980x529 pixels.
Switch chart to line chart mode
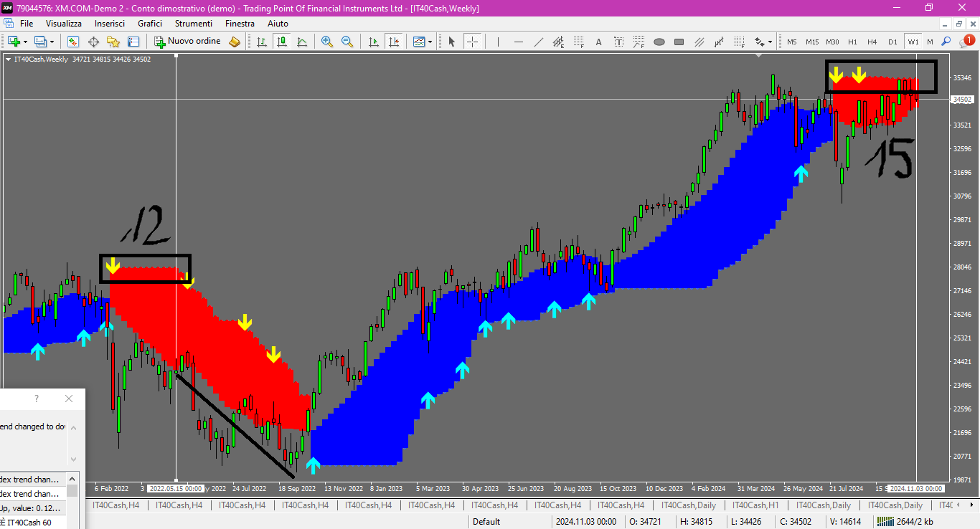[x=302, y=42]
